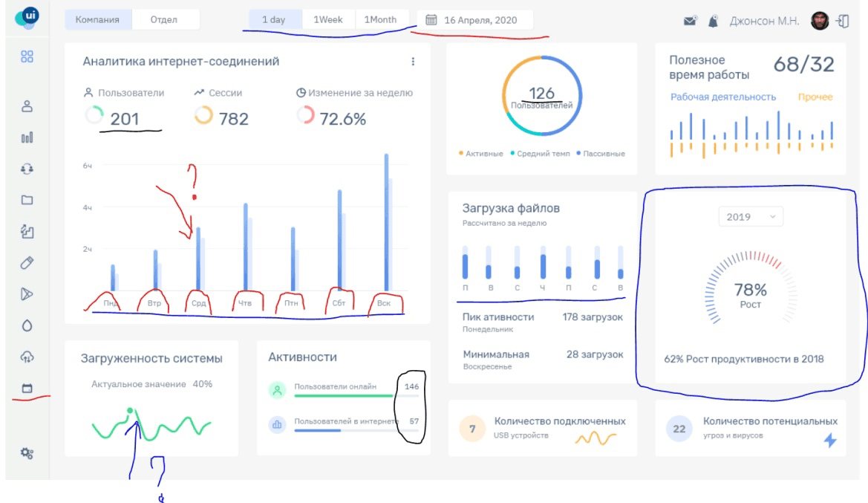Viewport: 868px width, 503px height.
Task: Click the Сбт bar in analytics chart
Action: (341, 240)
